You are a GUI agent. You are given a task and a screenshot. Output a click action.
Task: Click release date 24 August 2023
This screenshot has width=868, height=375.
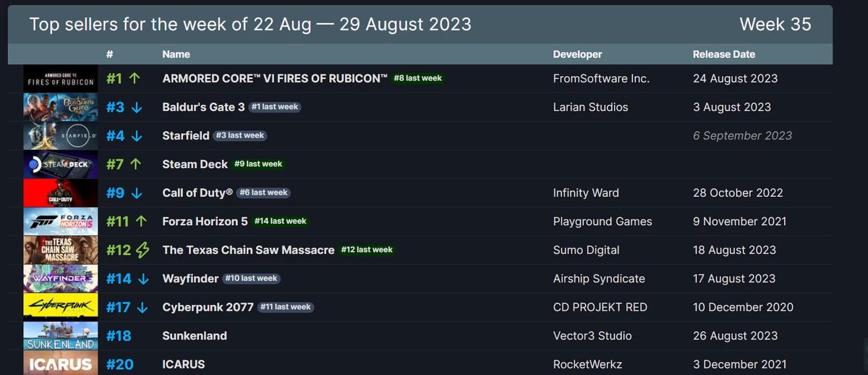pos(736,78)
